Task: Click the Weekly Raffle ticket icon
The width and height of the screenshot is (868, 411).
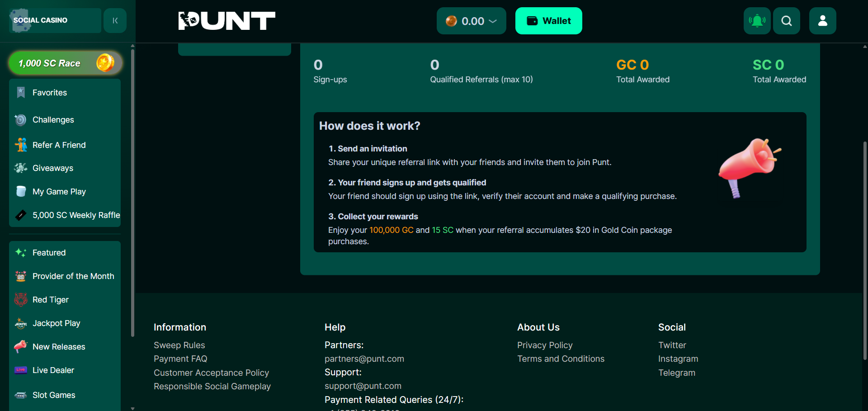Action: pyautogui.click(x=21, y=215)
